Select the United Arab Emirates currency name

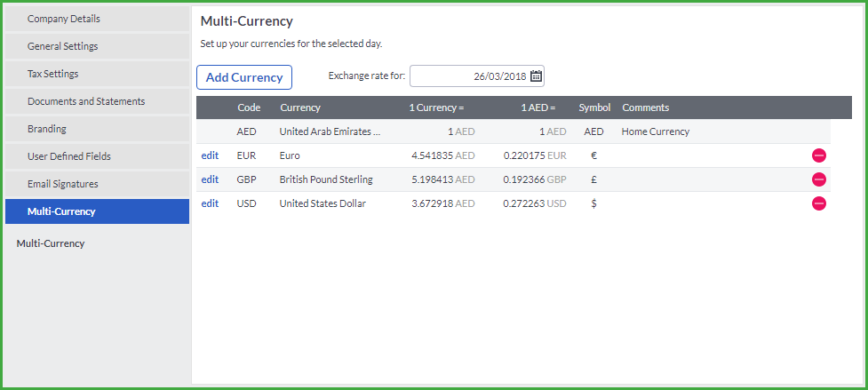click(x=330, y=131)
